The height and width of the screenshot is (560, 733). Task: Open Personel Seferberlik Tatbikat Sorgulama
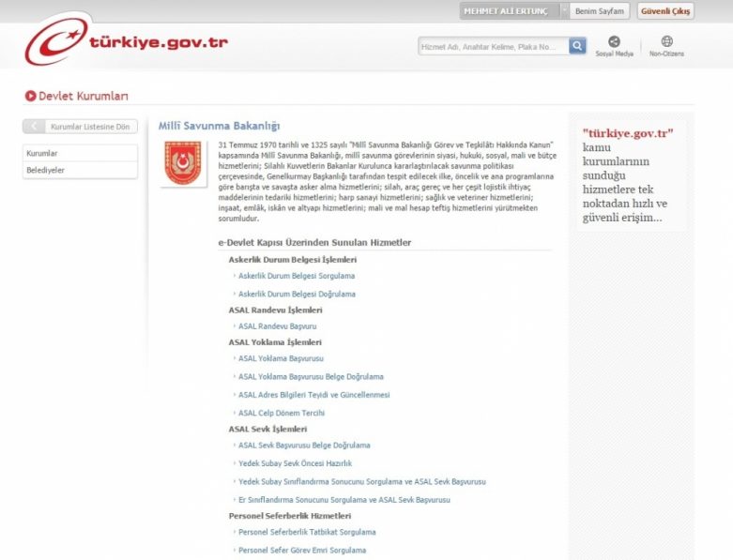[x=307, y=532]
